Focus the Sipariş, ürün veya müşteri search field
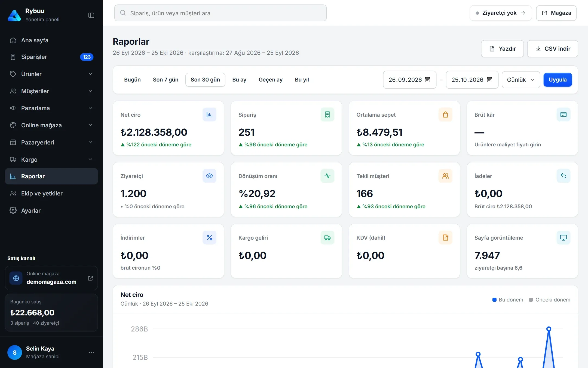 click(x=220, y=13)
